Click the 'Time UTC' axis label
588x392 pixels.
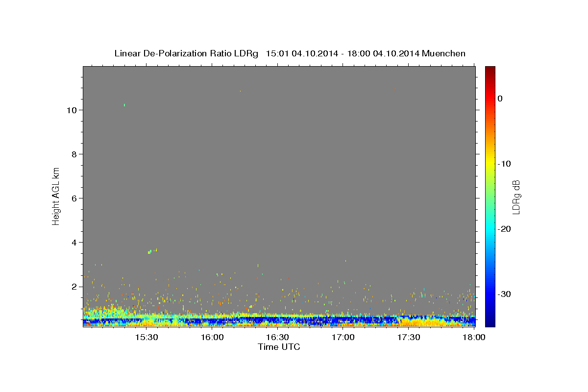pyautogui.click(x=279, y=347)
